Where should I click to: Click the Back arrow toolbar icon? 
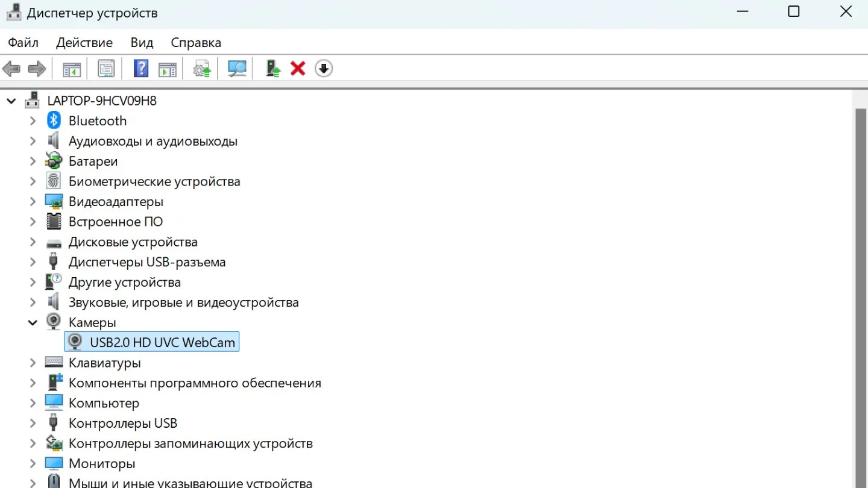coord(11,69)
